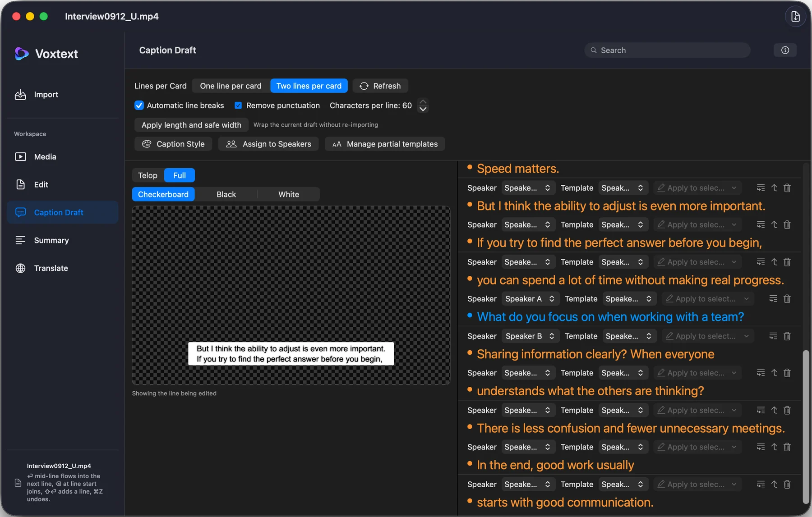
Task: Click Assign to Speakers
Action: [268, 144]
